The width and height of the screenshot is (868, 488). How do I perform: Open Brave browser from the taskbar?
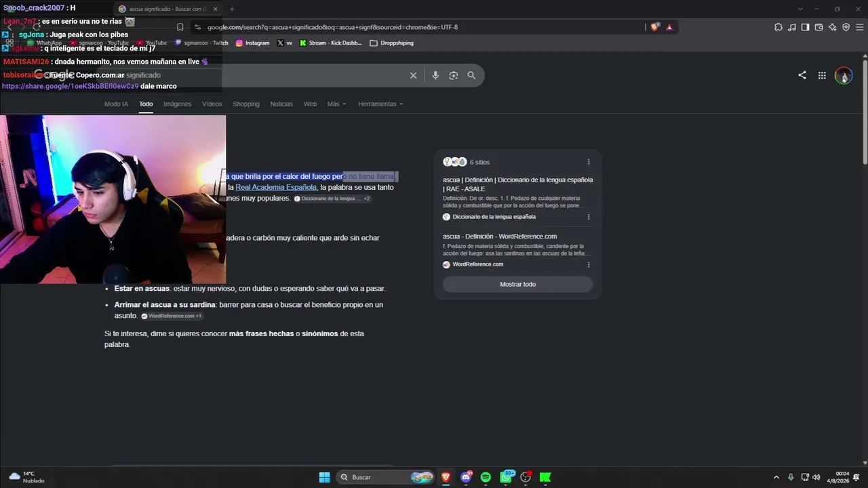[x=446, y=477]
